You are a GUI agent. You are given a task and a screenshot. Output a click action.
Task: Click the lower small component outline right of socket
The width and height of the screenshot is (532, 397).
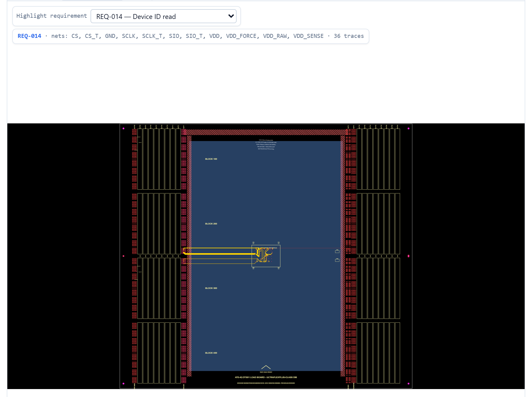(337, 260)
